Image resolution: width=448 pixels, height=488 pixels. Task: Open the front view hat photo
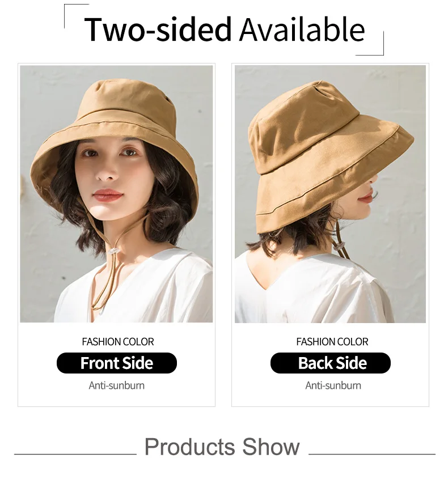pos(116,194)
